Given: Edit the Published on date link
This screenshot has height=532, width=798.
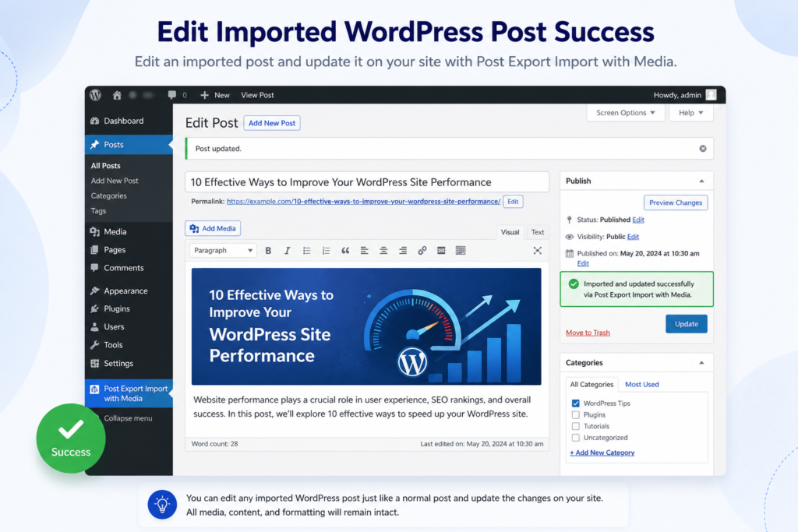Looking at the screenshot, I should coord(583,263).
